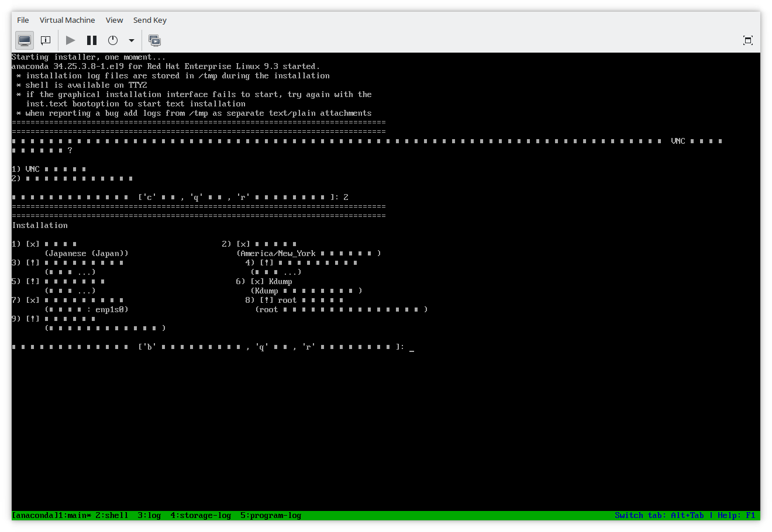772x532 pixels.
Task: Switch to the 2:shell tmux tab
Action: tap(112, 516)
